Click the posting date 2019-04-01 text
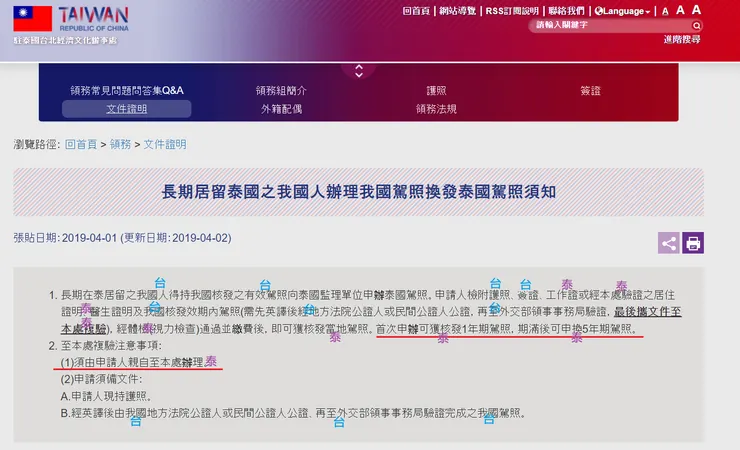The width and height of the screenshot is (740, 450). tap(89, 238)
